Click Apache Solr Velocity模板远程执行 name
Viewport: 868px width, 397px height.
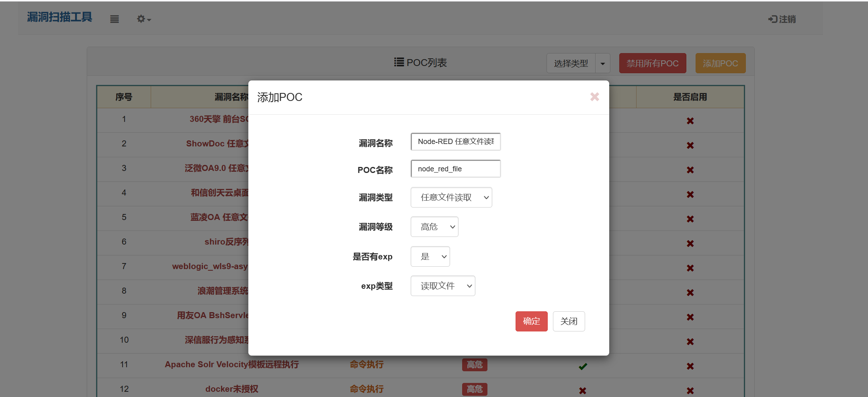[x=232, y=364]
